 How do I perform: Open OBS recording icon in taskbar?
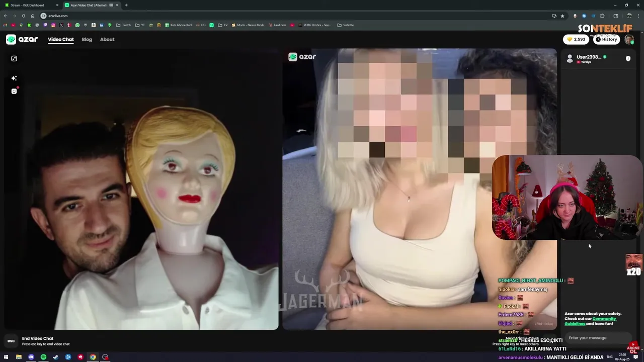(105, 357)
